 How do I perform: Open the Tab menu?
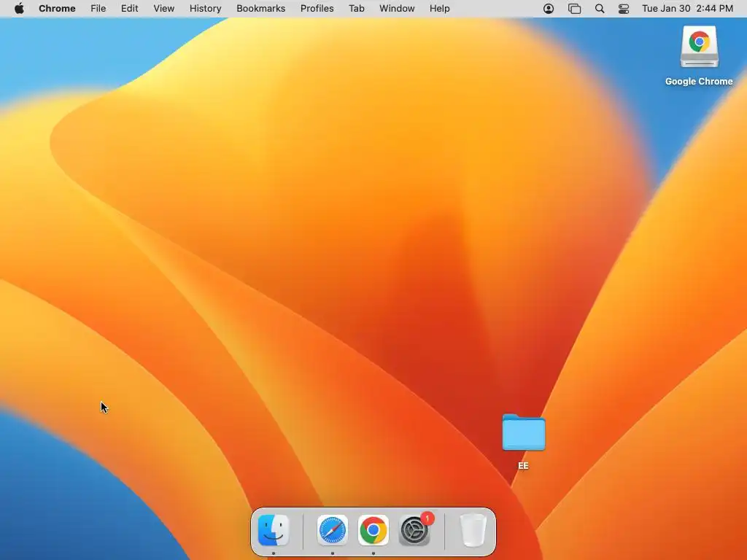356,9
